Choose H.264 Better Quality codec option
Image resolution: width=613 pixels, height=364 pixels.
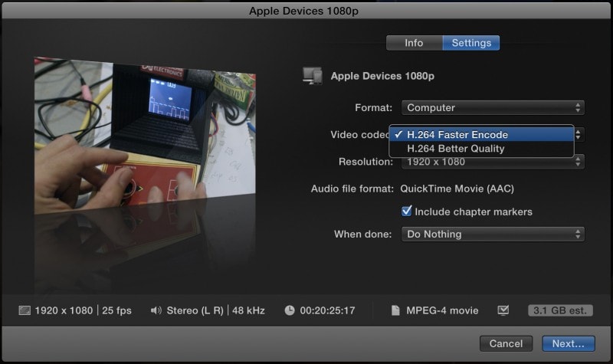pyautogui.click(x=481, y=149)
